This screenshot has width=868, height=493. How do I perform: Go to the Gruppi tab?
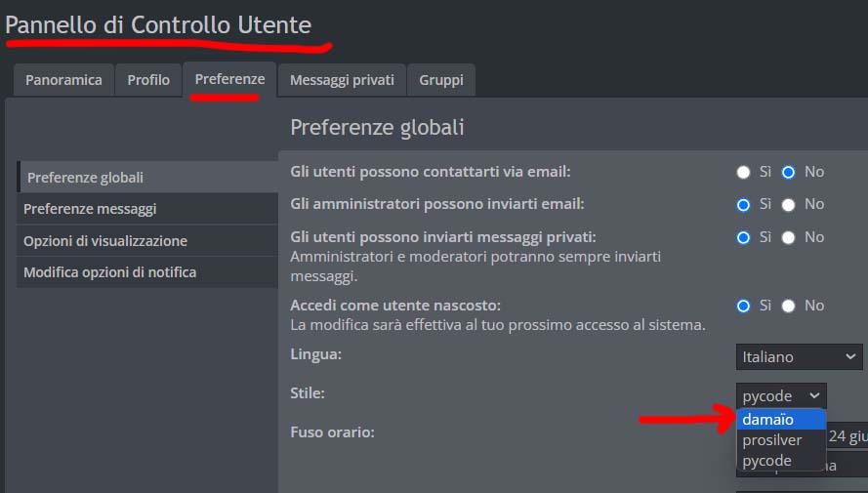pos(441,80)
